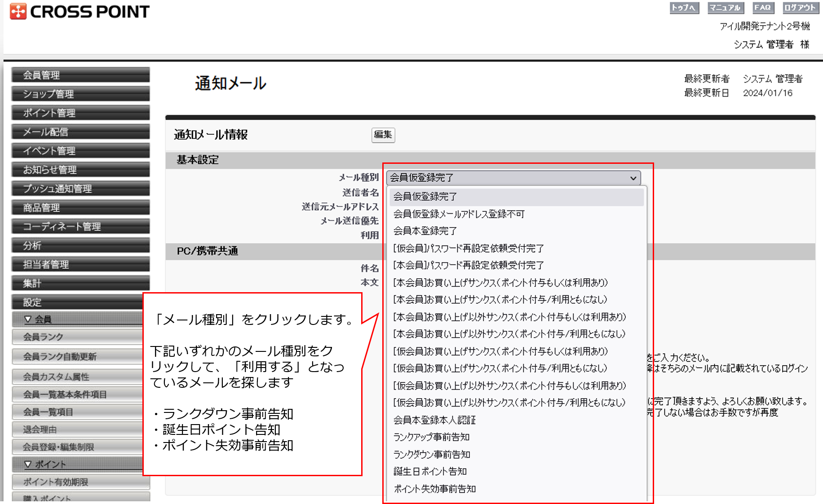823x504 pixels.
Task: Open the 会員管理 menu
Action: tap(80, 75)
